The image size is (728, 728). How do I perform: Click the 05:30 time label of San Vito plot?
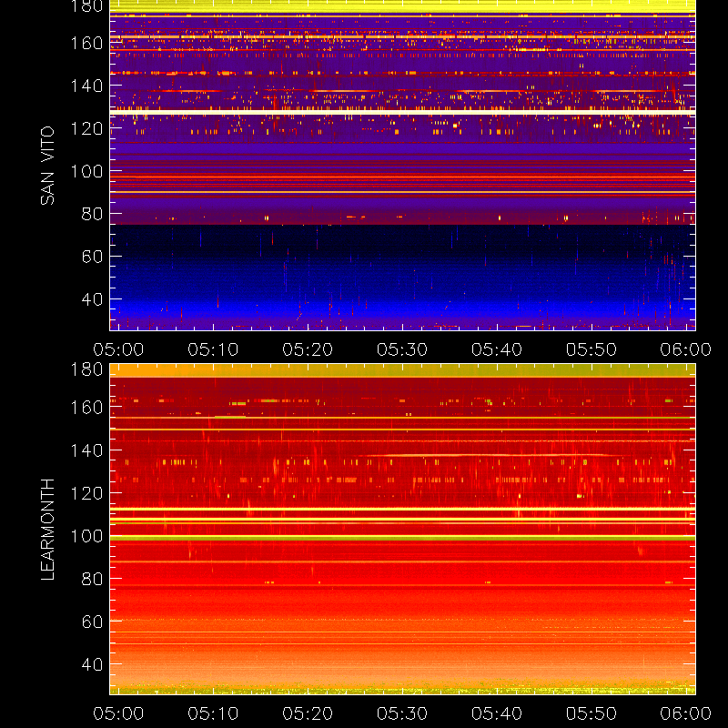[402, 349]
